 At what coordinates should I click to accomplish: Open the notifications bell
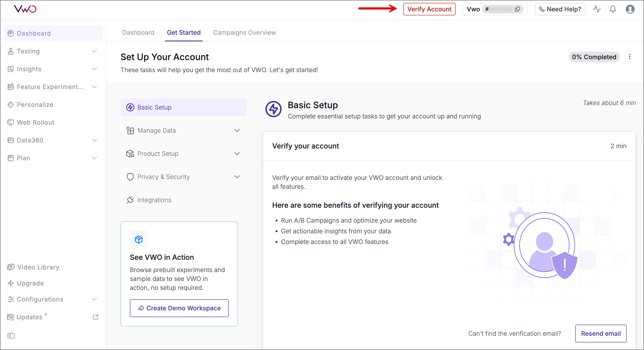pyautogui.click(x=613, y=9)
